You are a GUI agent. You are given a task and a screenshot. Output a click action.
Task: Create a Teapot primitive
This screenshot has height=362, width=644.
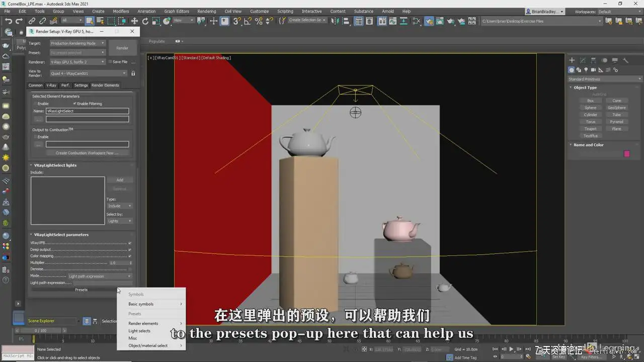click(591, 129)
